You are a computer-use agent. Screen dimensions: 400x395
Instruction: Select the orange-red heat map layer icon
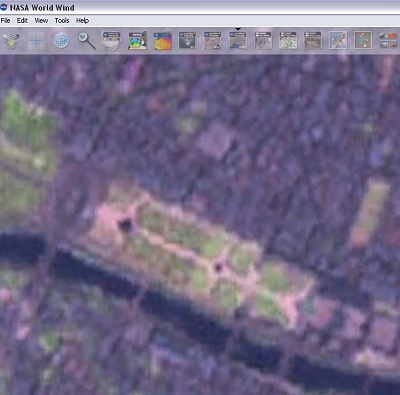point(163,41)
